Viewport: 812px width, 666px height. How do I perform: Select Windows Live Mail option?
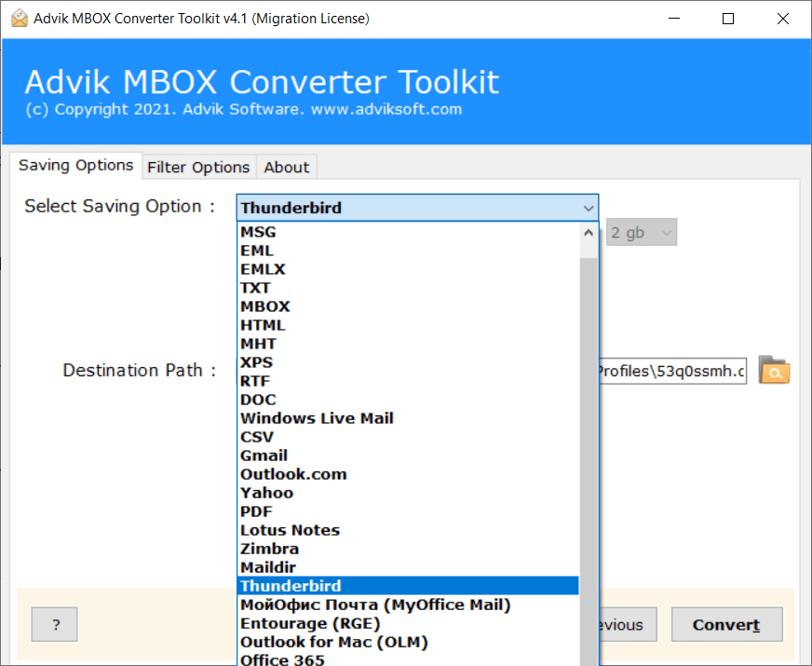[x=408, y=418]
